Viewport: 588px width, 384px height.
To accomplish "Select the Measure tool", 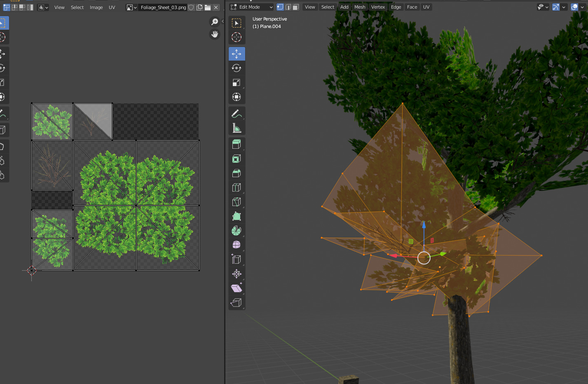I will tap(237, 128).
